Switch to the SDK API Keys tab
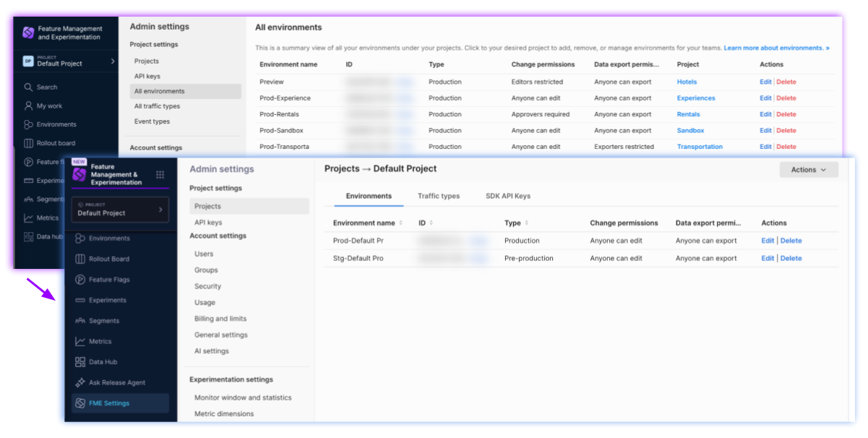Image resolution: width=868 pixels, height=438 pixels. (x=508, y=196)
